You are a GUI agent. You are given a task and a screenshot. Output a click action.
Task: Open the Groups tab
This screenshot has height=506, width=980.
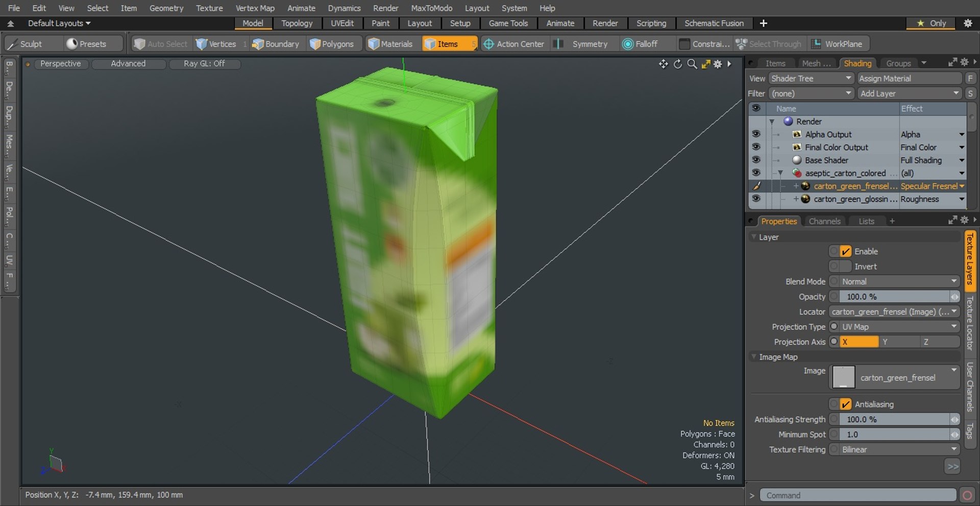coord(898,63)
